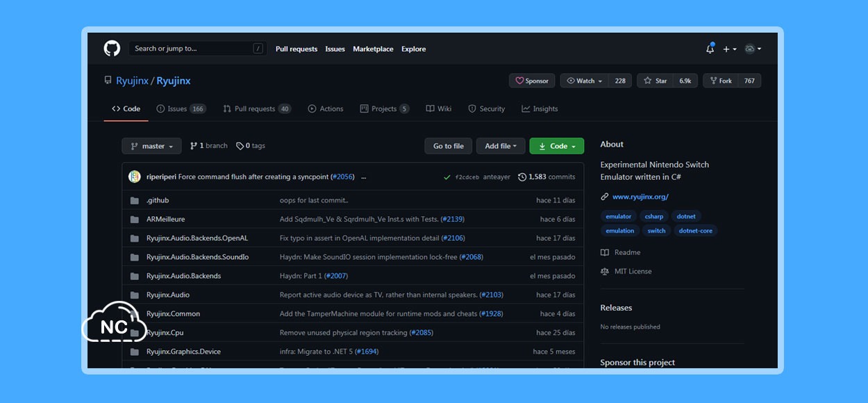Open pull request #2056 link

pyautogui.click(x=343, y=177)
